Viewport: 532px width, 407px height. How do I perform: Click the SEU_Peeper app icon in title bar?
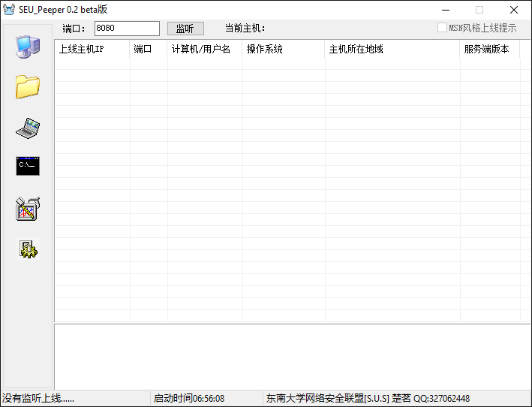(9, 10)
